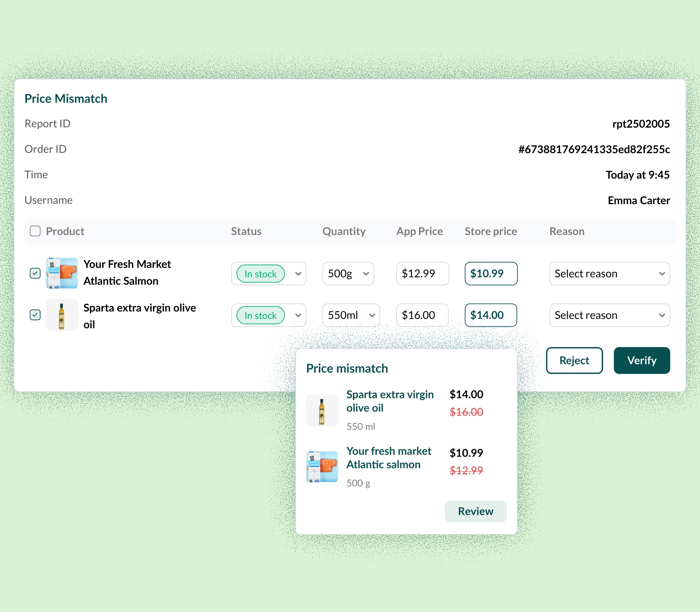Click the $12.99 App Price field

click(x=422, y=274)
